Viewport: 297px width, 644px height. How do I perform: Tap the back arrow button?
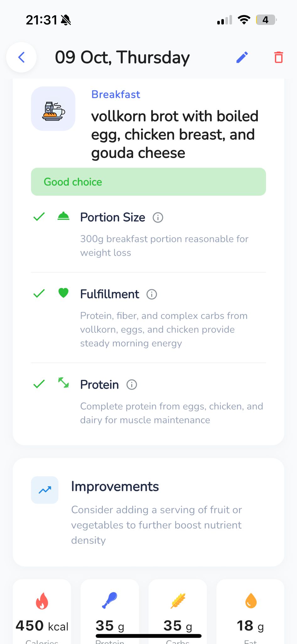(21, 57)
